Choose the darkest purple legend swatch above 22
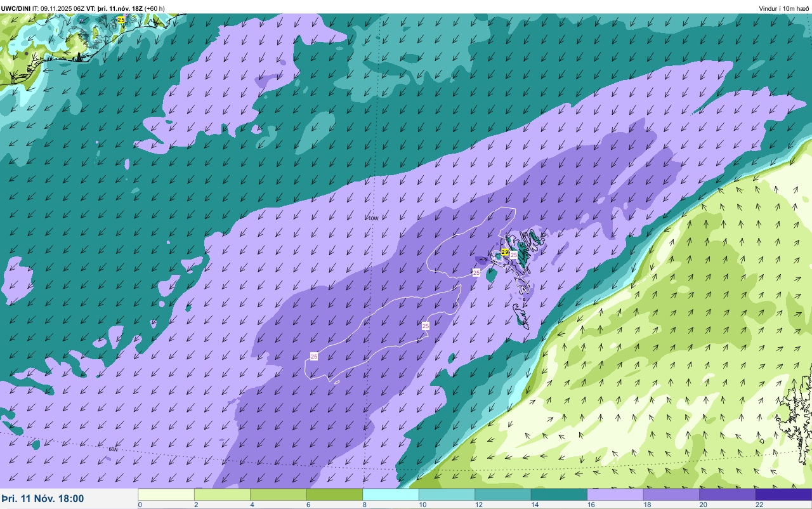The image size is (812, 509). (x=783, y=494)
